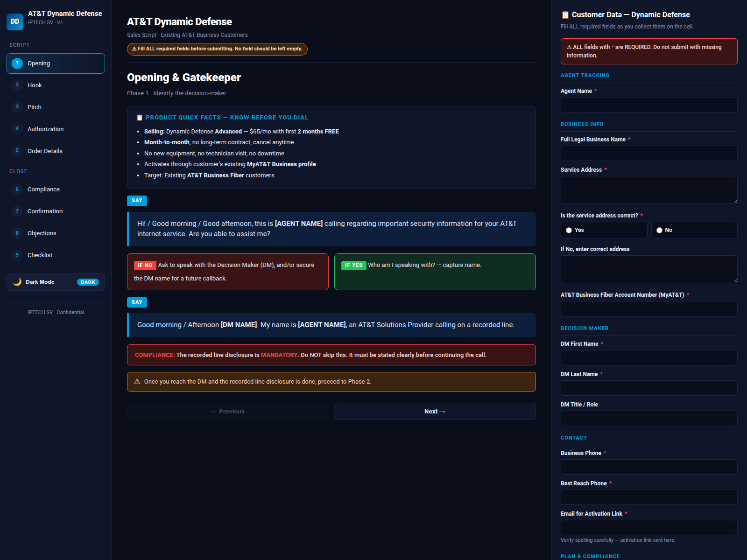Viewport: 747px width, 560px height.
Task: Click the Next button
Action: tap(435, 412)
